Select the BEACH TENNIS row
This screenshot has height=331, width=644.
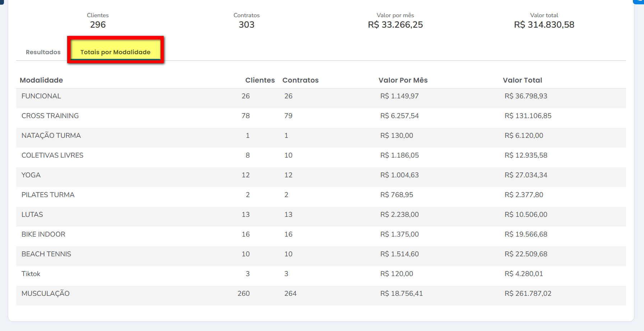[x=46, y=254]
